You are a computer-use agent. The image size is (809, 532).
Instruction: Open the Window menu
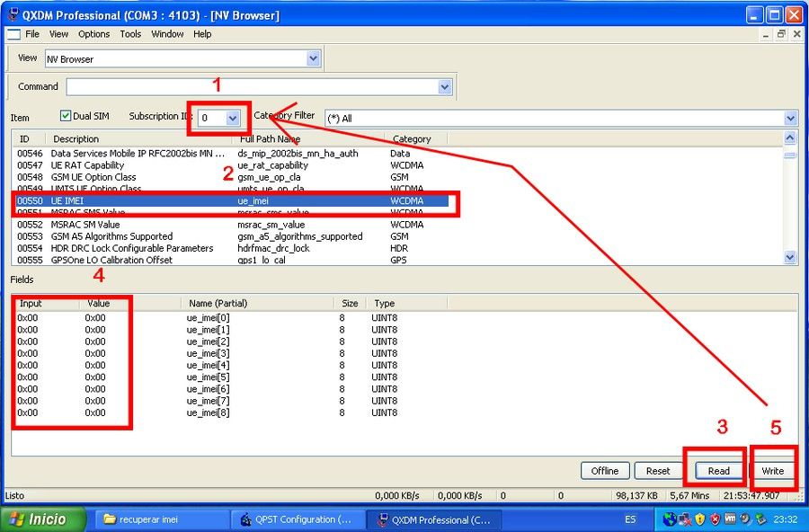point(167,34)
